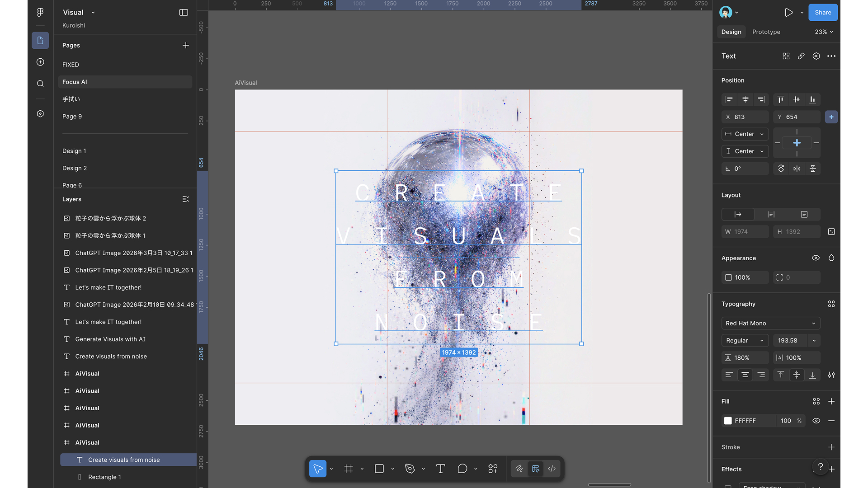Switch to the Prototype tab

pyautogui.click(x=766, y=32)
